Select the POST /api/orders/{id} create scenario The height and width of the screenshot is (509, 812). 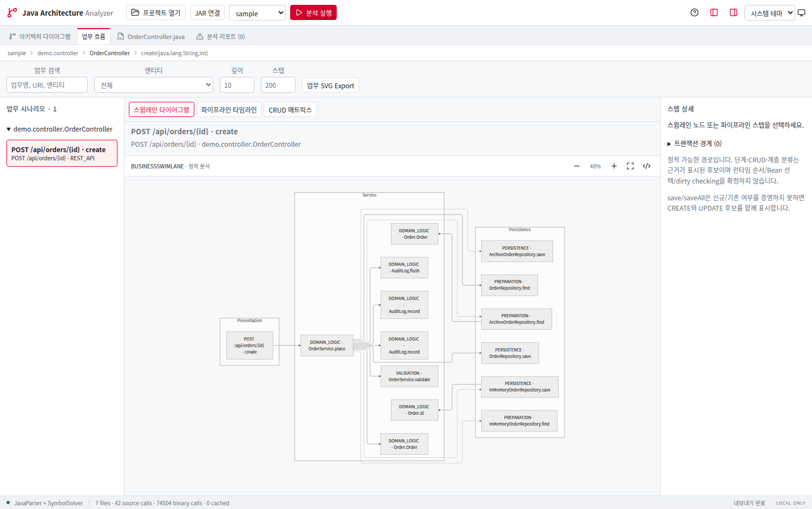click(62, 153)
